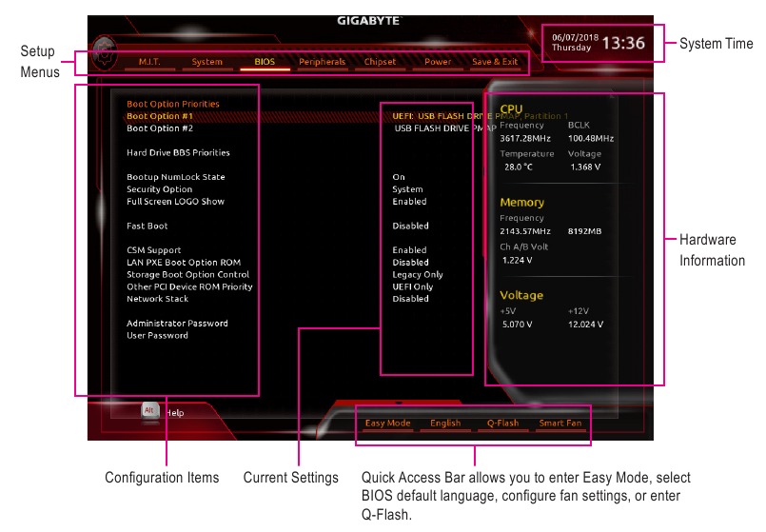Viewport: 766px width, 532px height.
Task: Change LAN PXE Boot Option ROM value Disabled
Action: (x=410, y=263)
